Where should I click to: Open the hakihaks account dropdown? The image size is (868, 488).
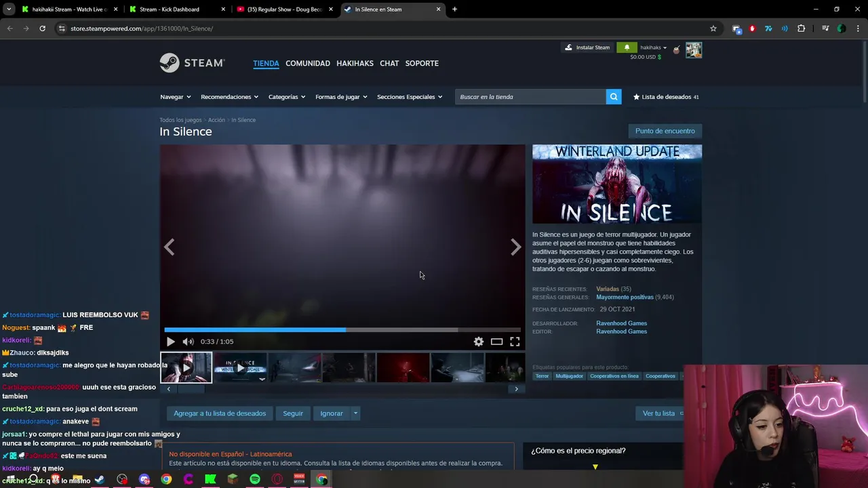pos(654,47)
